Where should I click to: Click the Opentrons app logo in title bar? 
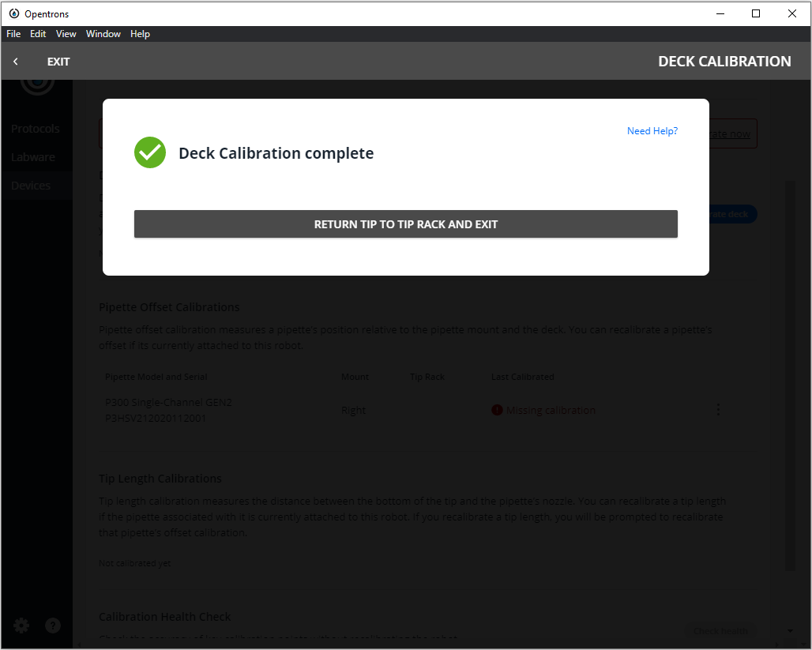click(14, 13)
